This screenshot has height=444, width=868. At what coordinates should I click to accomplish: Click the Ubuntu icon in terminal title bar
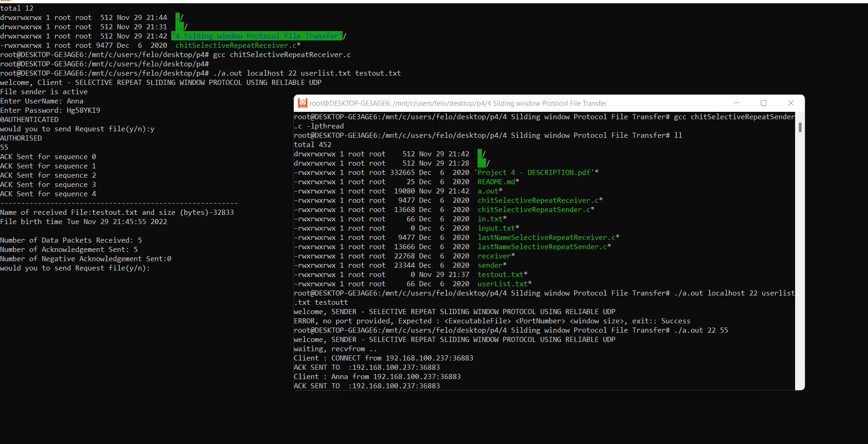click(x=303, y=103)
